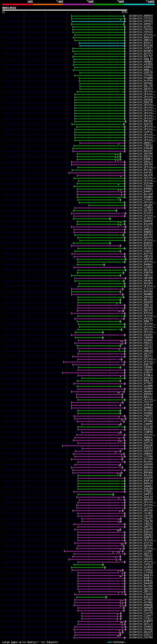Open hit UniRef100_A9PAC0
157x644 pixels.
(x=141, y=24)
